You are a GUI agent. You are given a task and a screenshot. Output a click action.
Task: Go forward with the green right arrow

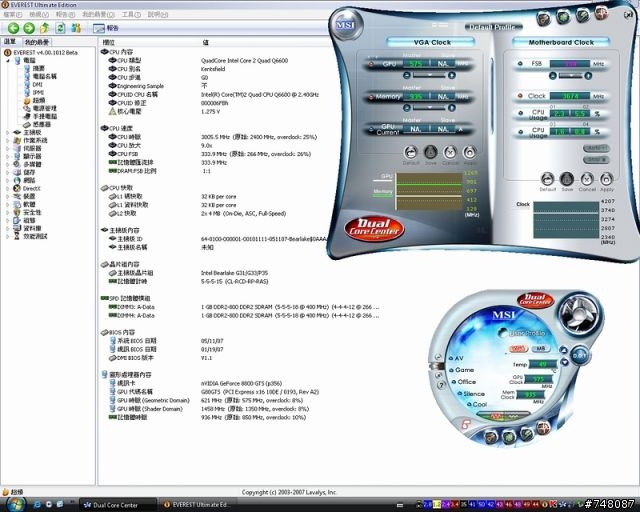pyautogui.click(x=29, y=28)
